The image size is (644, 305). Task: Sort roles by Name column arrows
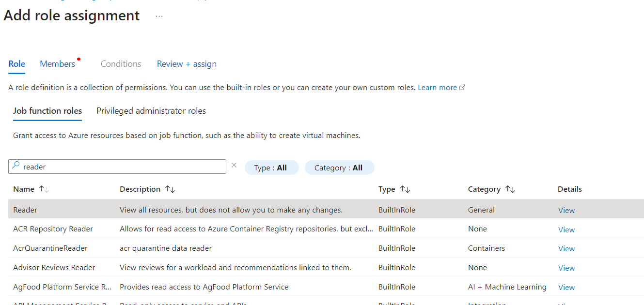[44, 189]
